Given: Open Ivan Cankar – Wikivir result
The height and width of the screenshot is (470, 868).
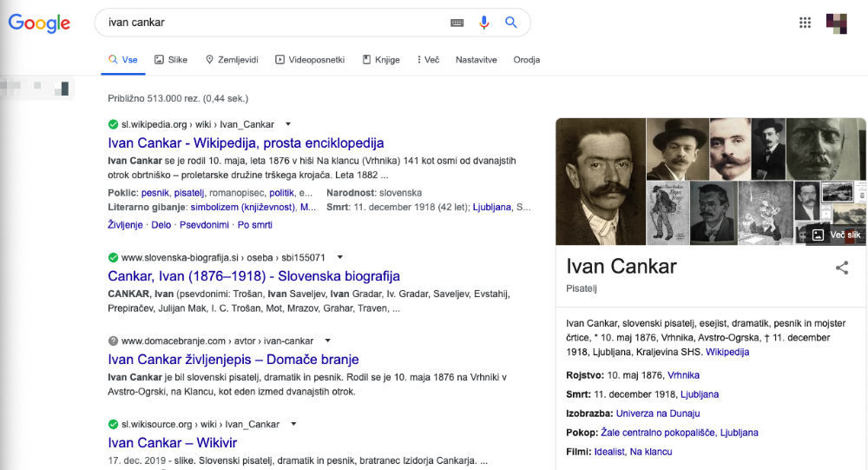Looking at the screenshot, I should pyautogui.click(x=172, y=443).
